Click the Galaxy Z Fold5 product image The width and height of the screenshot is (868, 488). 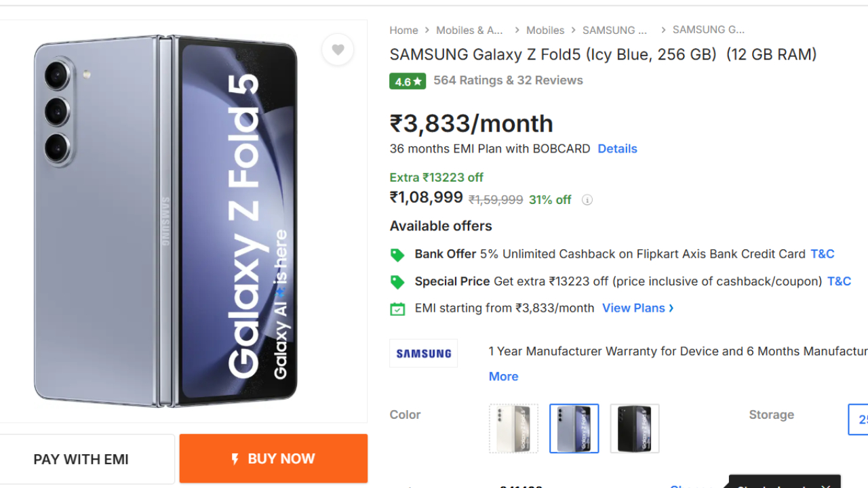point(166,221)
